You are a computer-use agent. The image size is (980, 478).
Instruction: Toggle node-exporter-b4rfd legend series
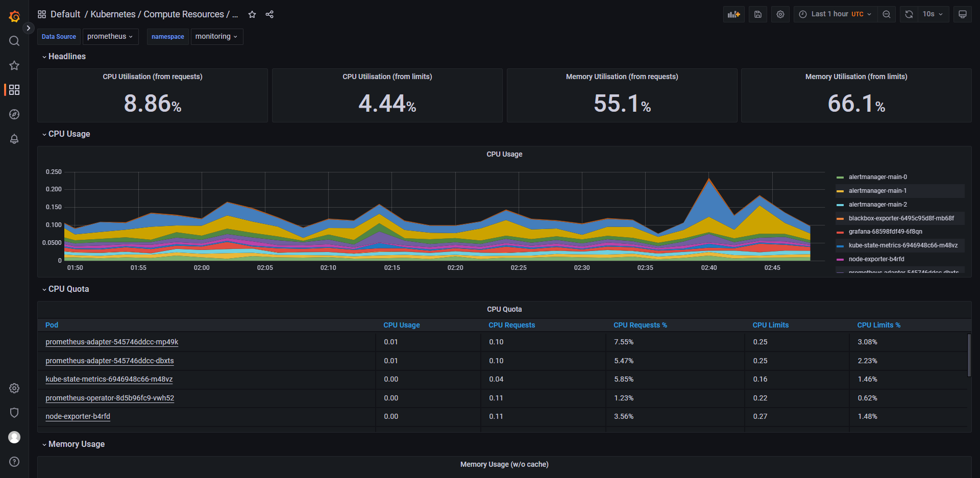[x=876, y=259]
